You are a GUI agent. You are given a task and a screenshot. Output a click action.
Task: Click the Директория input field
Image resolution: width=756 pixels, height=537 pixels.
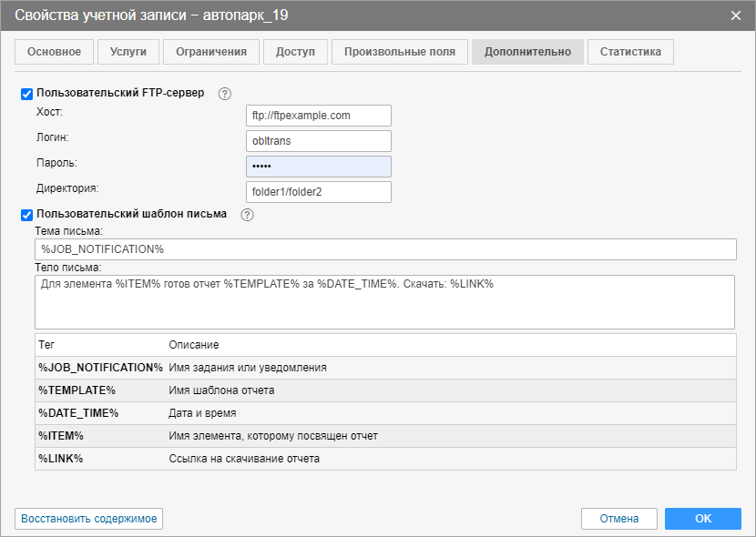(319, 192)
